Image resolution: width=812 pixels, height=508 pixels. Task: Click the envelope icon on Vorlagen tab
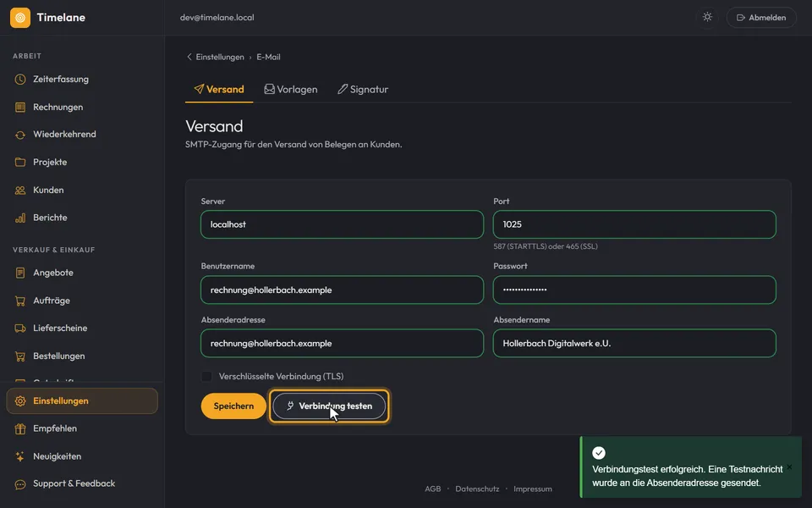pyautogui.click(x=269, y=89)
